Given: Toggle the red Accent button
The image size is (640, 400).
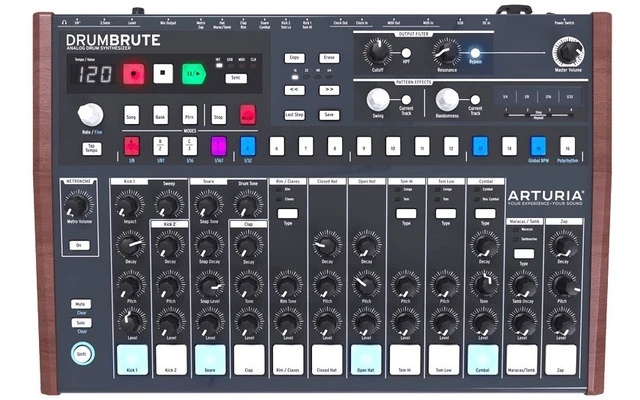Looking at the screenshot, I should coord(248,115).
